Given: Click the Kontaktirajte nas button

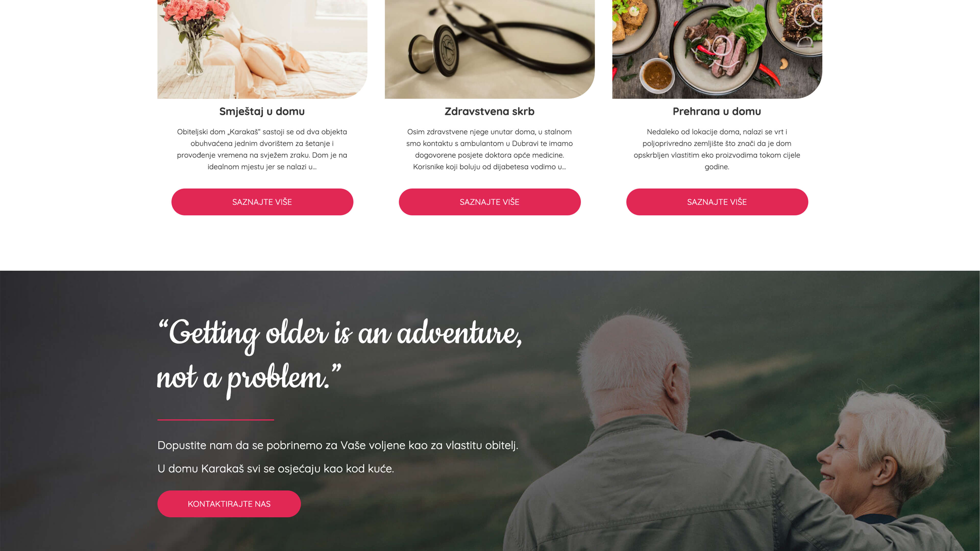Looking at the screenshot, I should pos(229,504).
